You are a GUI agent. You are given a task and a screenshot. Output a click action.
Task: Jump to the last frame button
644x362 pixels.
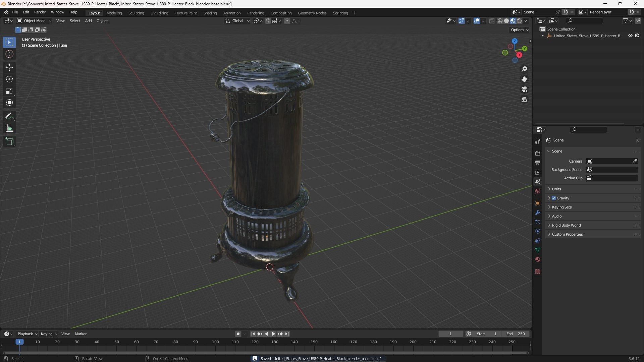[287, 334]
